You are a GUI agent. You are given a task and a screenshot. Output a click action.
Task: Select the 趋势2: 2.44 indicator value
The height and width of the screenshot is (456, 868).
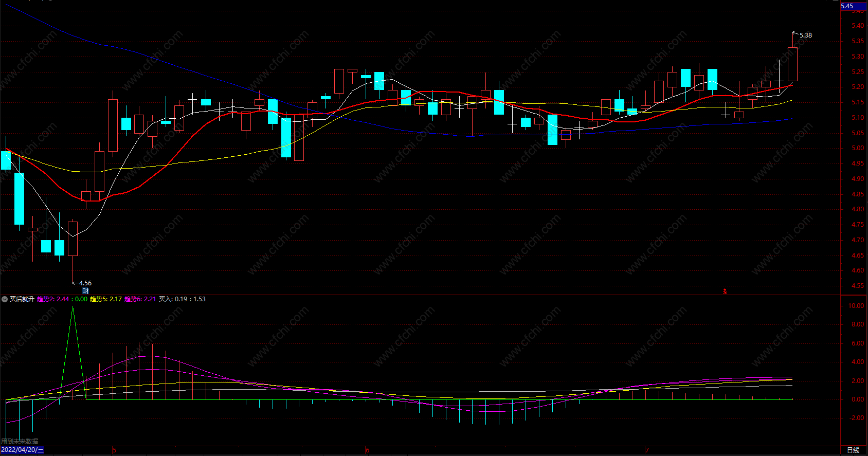[53, 299]
